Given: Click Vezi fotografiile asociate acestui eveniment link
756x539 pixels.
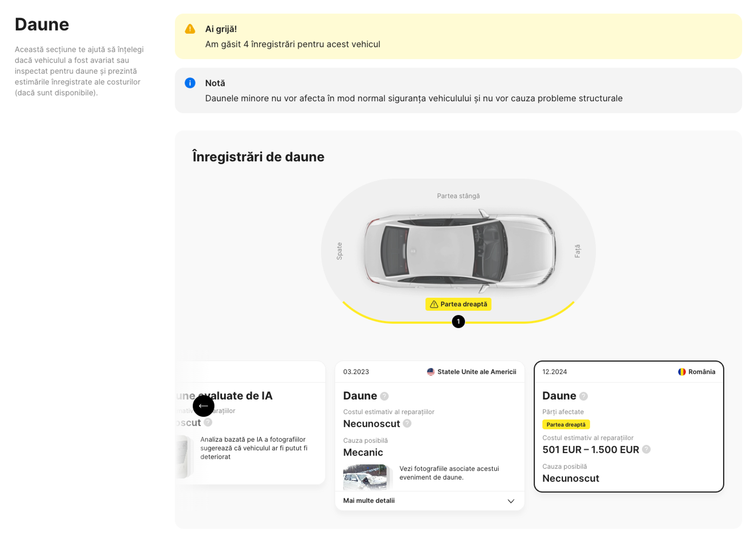Looking at the screenshot, I should coord(449,473).
